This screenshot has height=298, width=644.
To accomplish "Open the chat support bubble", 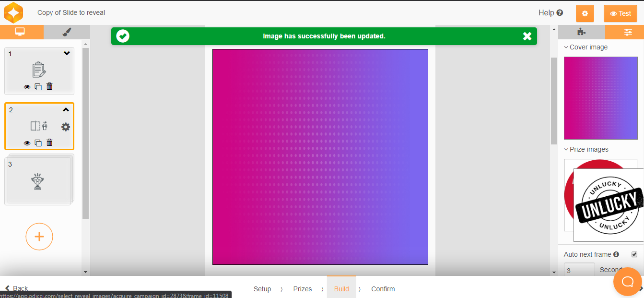I will click(x=627, y=282).
